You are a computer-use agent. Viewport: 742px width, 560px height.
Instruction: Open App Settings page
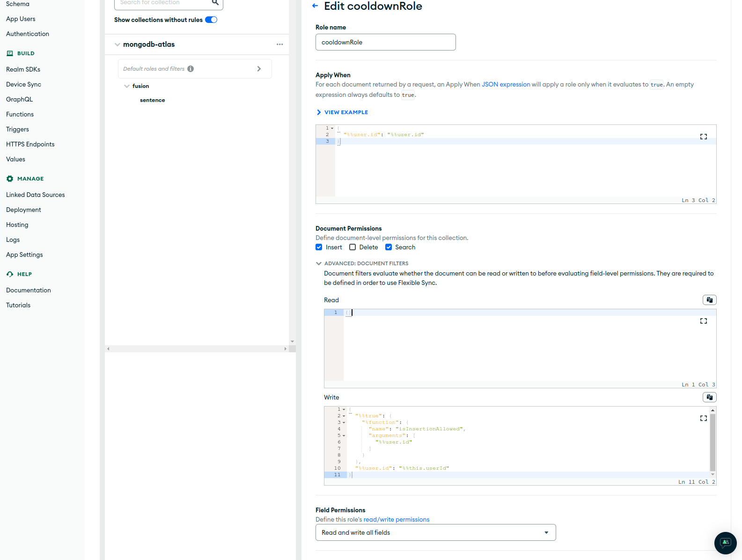tap(24, 255)
